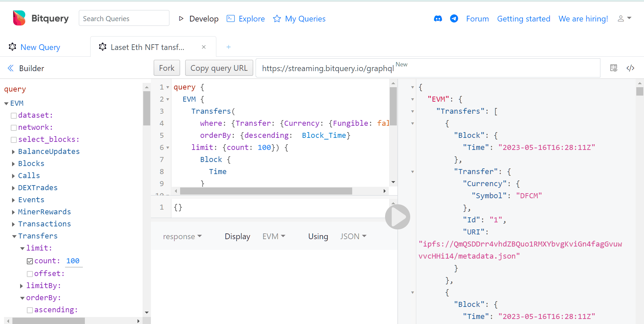Screen dimensions: 644x324
Task: Open the Develop menu
Action: click(204, 19)
